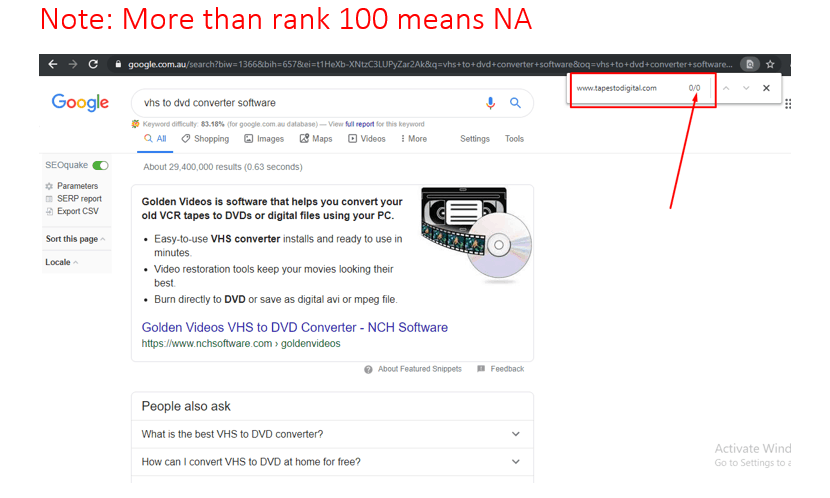The image size is (830, 498).
Task: Open search Tools
Action: click(514, 139)
